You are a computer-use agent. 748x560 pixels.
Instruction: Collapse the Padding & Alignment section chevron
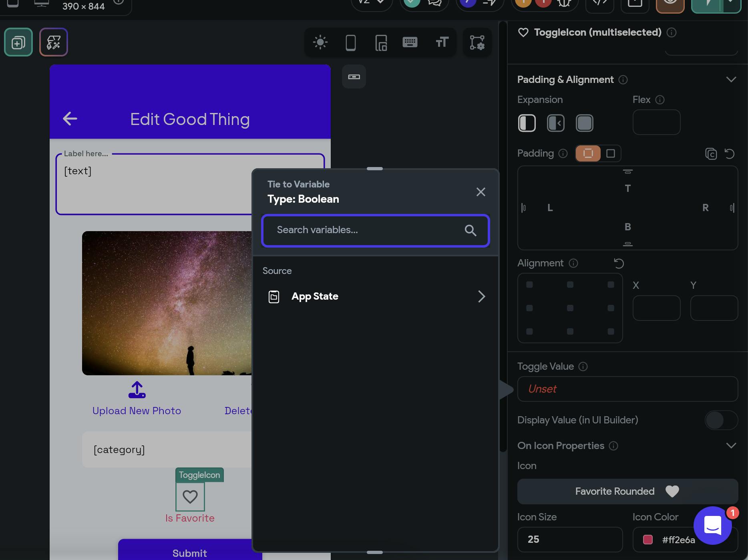731,79
